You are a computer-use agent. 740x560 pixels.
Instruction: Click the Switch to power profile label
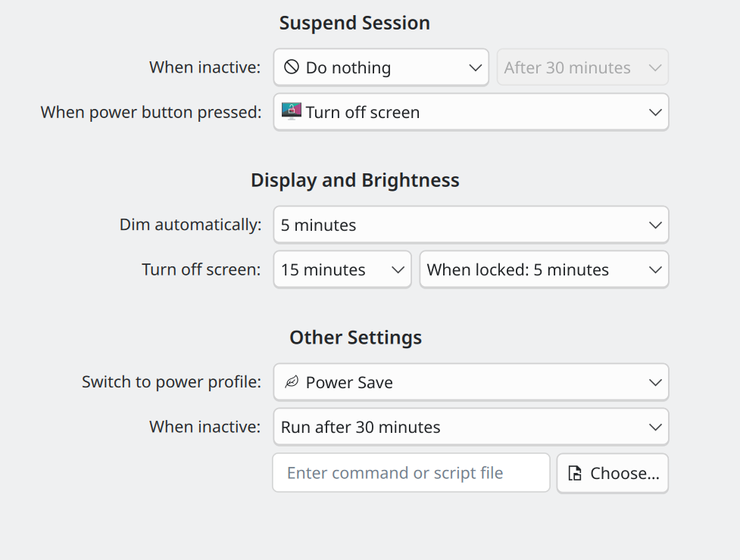171,382
